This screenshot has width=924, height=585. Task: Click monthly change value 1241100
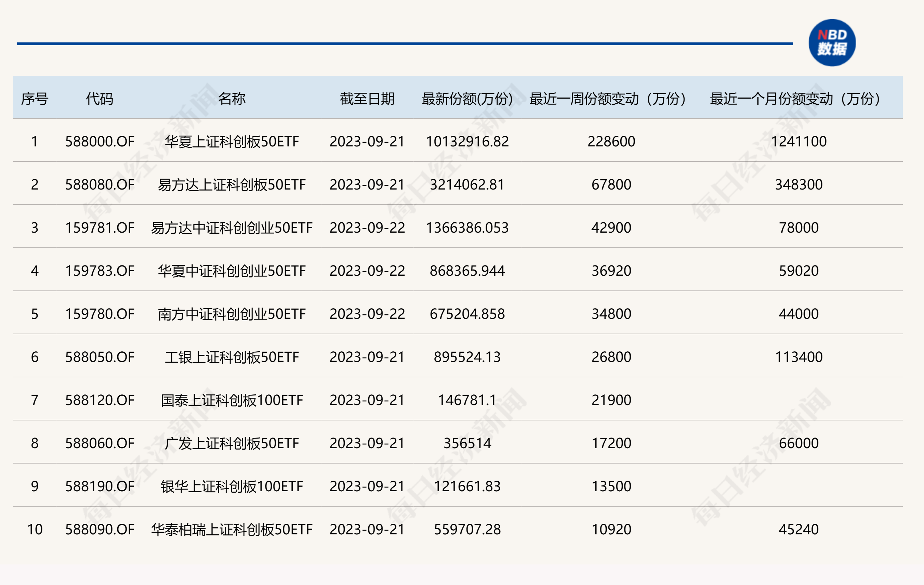click(x=798, y=142)
